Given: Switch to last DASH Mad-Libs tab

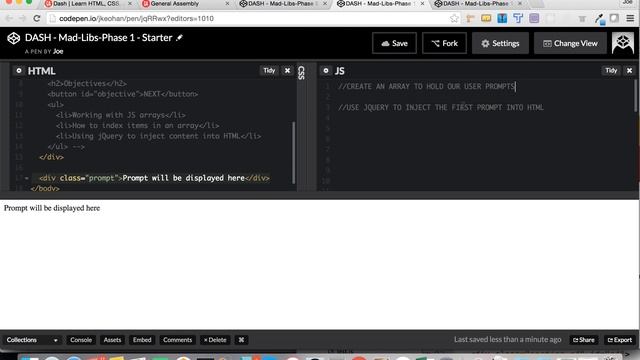Looking at the screenshot, I should 476,4.
